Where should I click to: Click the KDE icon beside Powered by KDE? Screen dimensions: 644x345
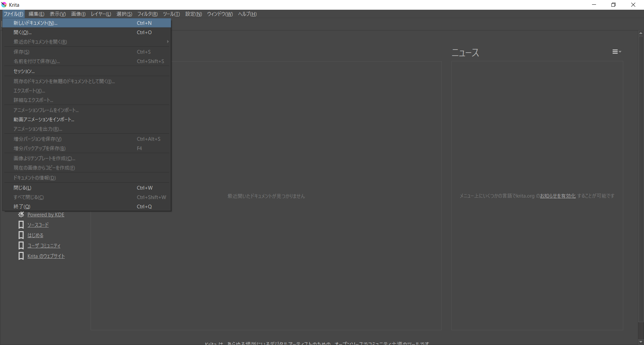pos(21,214)
